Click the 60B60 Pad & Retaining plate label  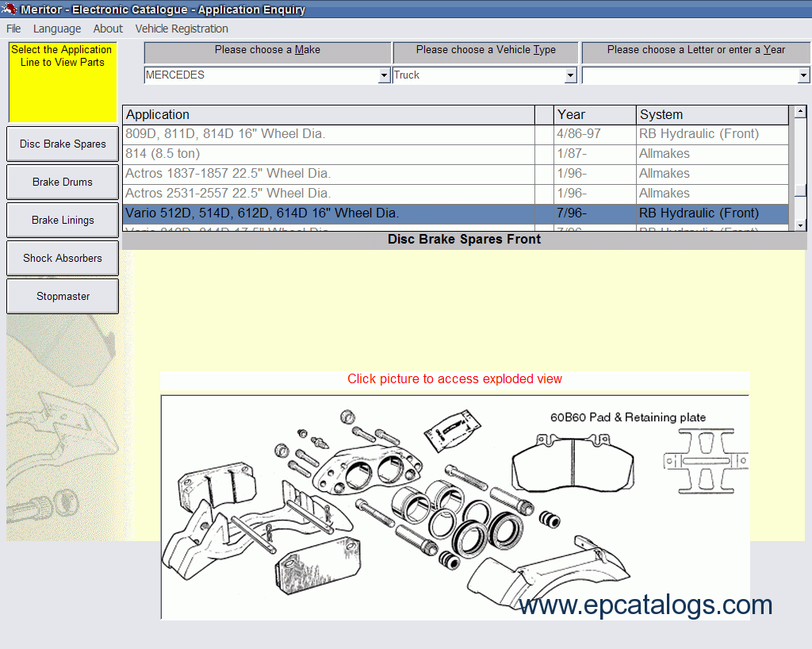point(628,417)
